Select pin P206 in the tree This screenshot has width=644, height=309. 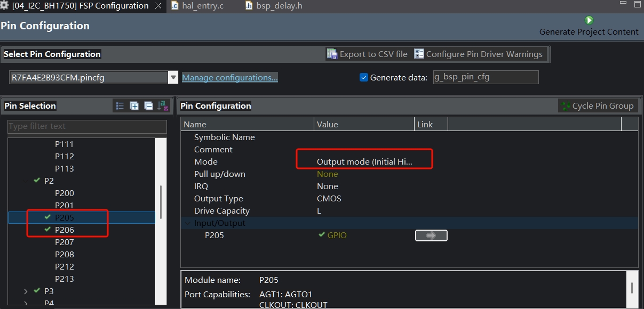[65, 230]
